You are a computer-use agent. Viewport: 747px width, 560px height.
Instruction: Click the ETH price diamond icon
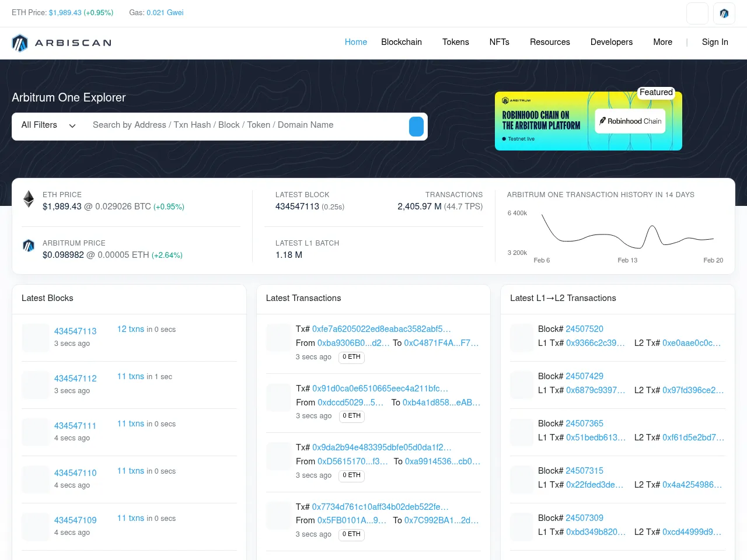click(28, 199)
